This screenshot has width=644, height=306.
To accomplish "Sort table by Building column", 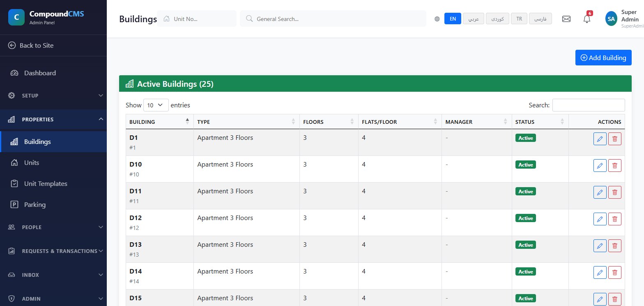I will 159,122.
